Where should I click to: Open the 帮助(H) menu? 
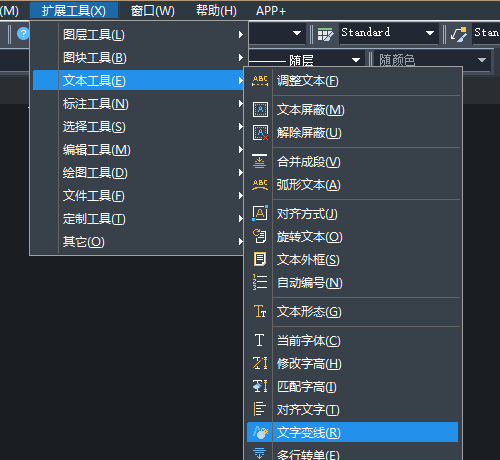tap(216, 11)
